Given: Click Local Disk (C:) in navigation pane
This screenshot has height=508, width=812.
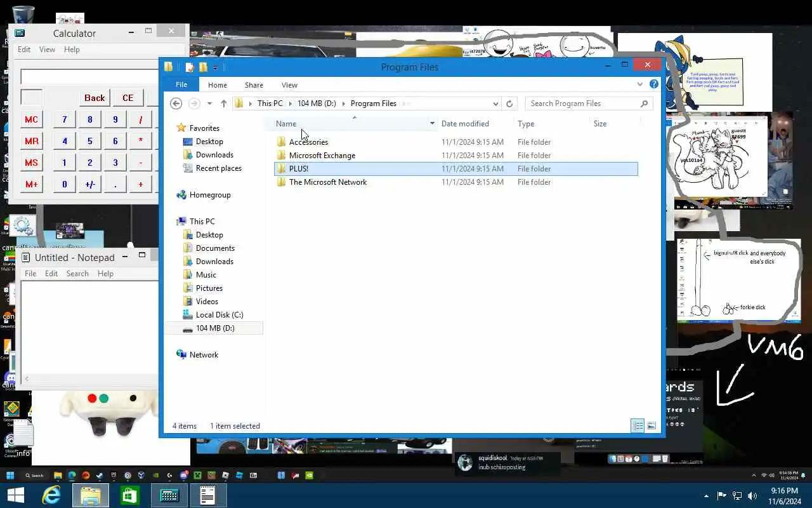Looking at the screenshot, I should pos(219,315).
